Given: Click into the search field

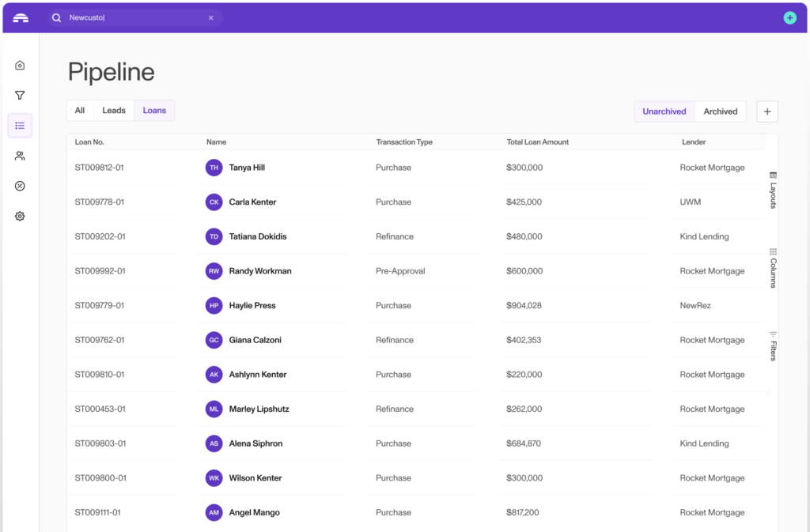Looking at the screenshot, I should tap(134, 17).
